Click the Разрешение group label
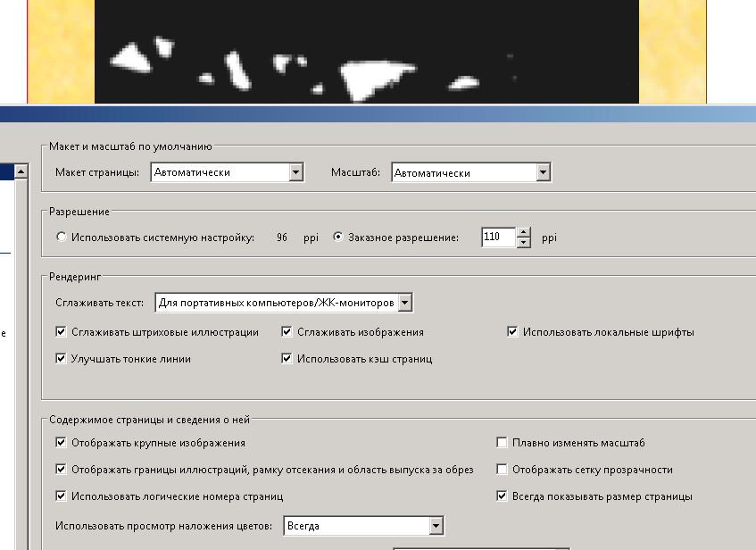 (x=79, y=212)
